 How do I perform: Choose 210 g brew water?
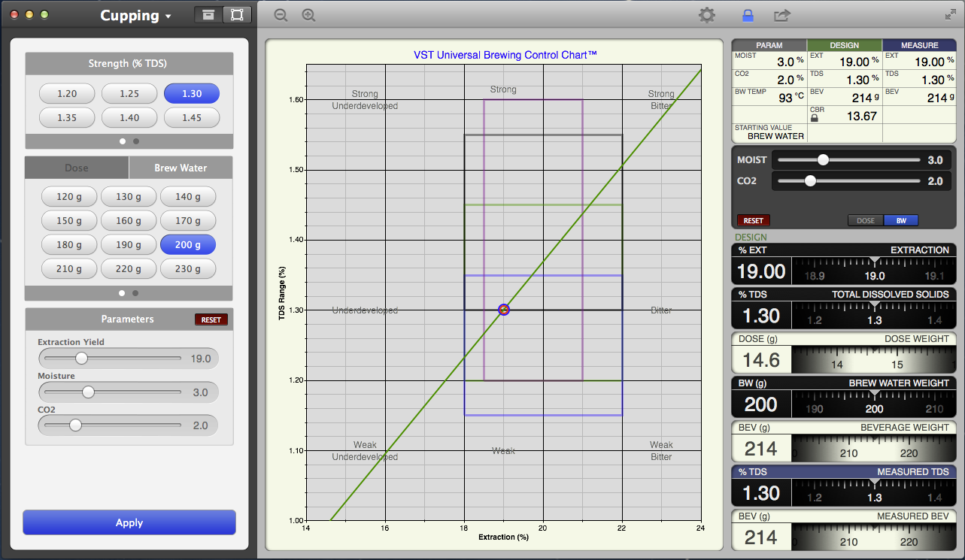[69, 269]
